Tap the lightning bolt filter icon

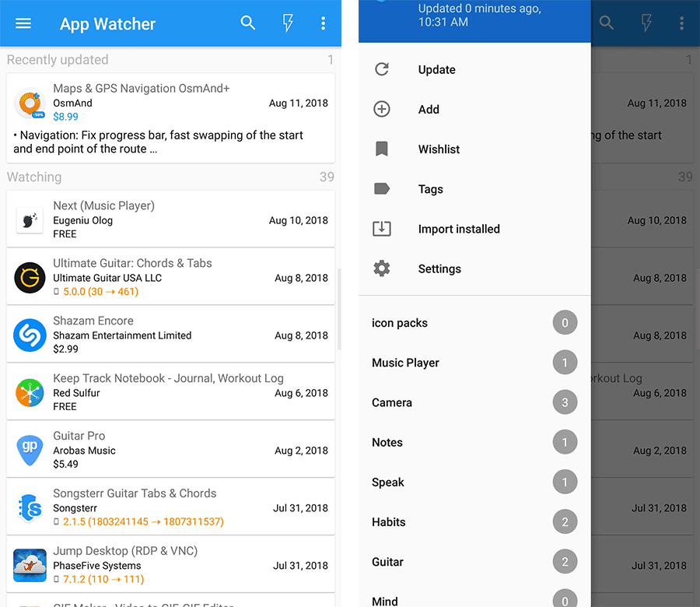pyautogui.click(x=288, y=23)
